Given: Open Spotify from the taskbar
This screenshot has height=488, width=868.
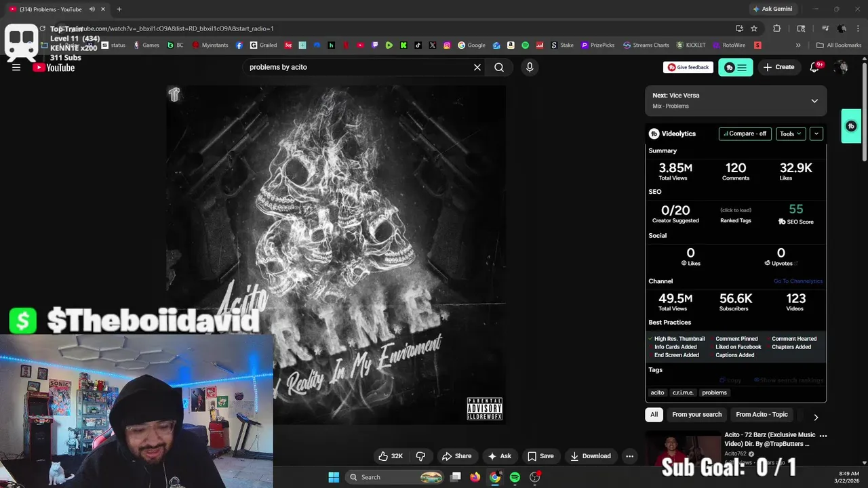Looking at the screenshot, I should pyautogui.click(x=515, y=477).
